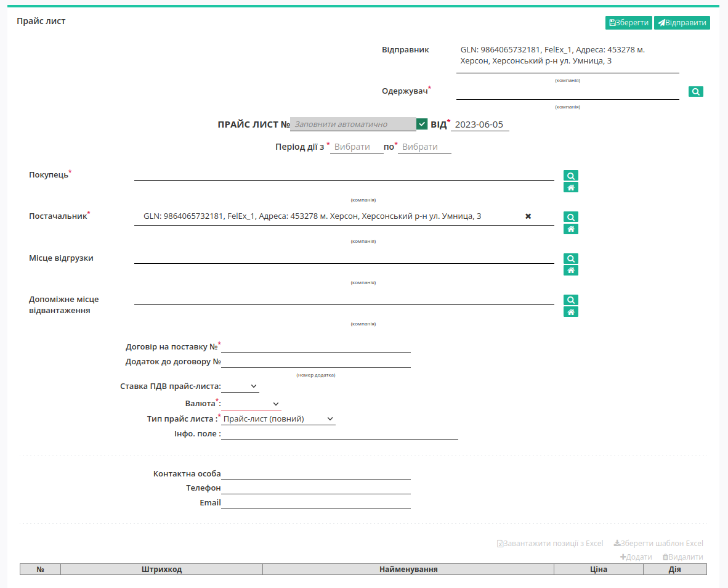
Task: Click the Дія column header
Action: [x=674, y=570]
